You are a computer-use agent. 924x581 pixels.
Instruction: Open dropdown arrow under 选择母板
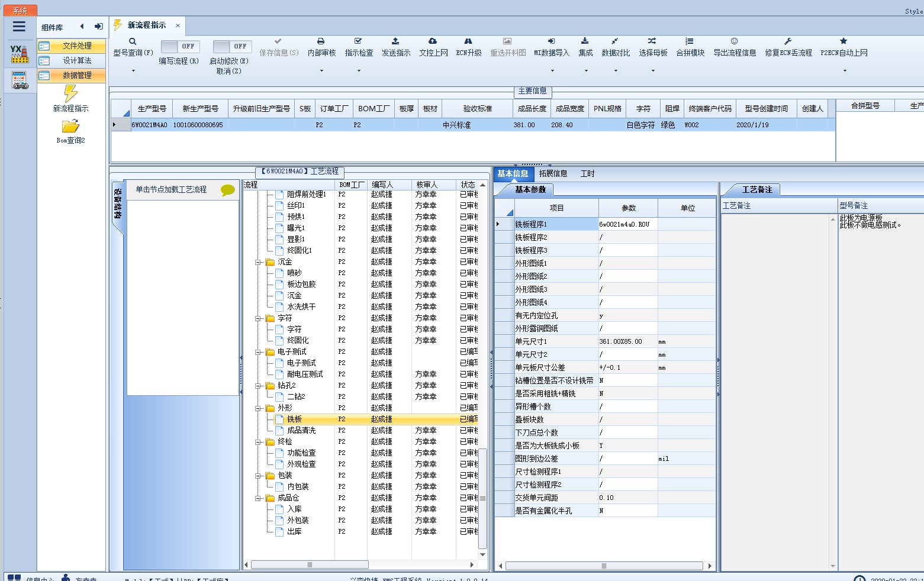point(653,71)
